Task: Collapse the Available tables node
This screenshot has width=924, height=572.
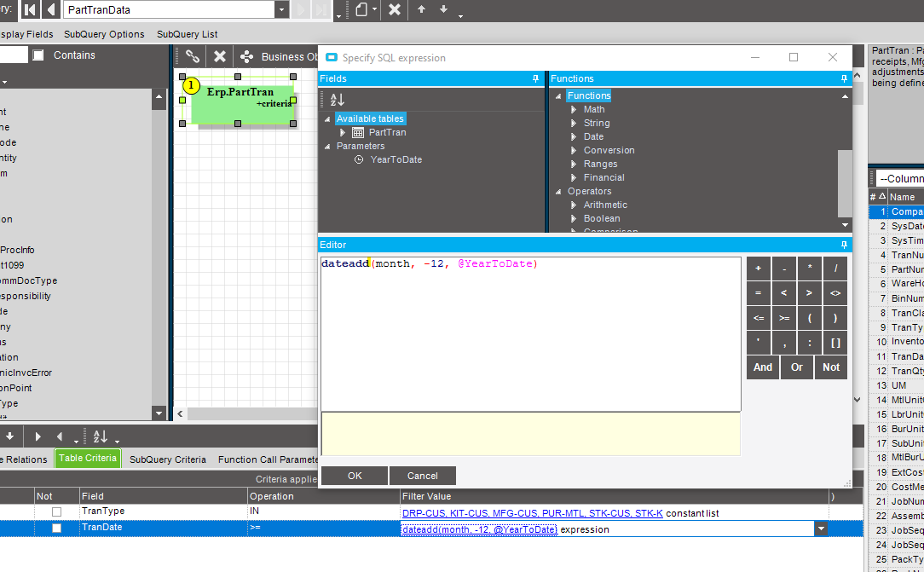Action: [327, 119]
